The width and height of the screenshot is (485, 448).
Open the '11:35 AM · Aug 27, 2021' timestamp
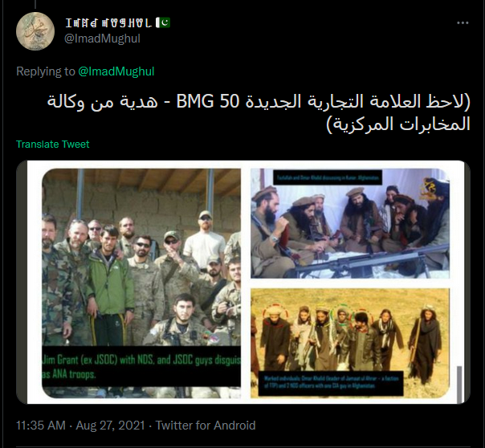pos(80,426)
